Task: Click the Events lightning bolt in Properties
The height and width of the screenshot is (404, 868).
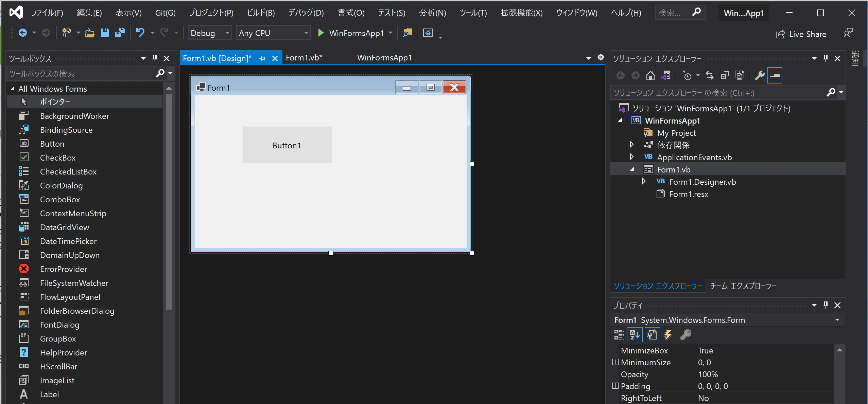Action: [668, 335]
